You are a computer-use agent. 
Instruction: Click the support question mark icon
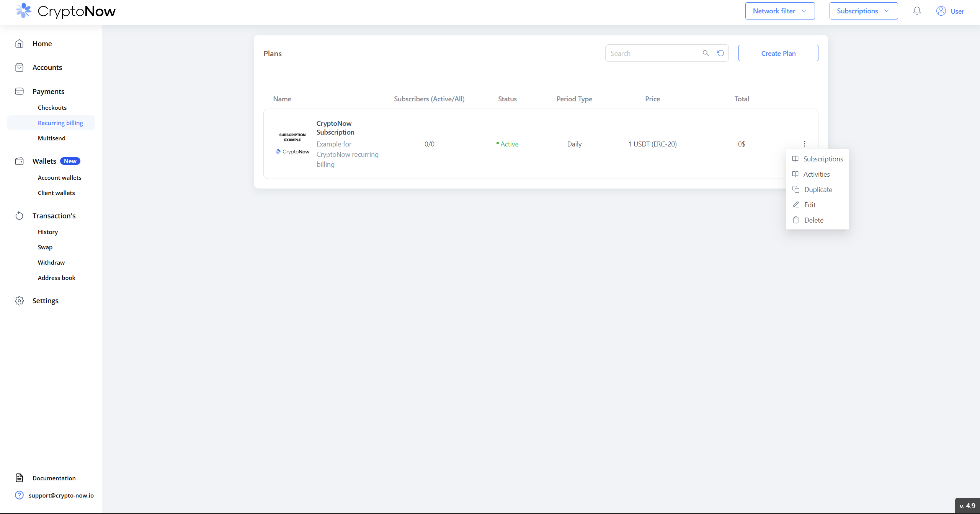(x=20, y=495)
